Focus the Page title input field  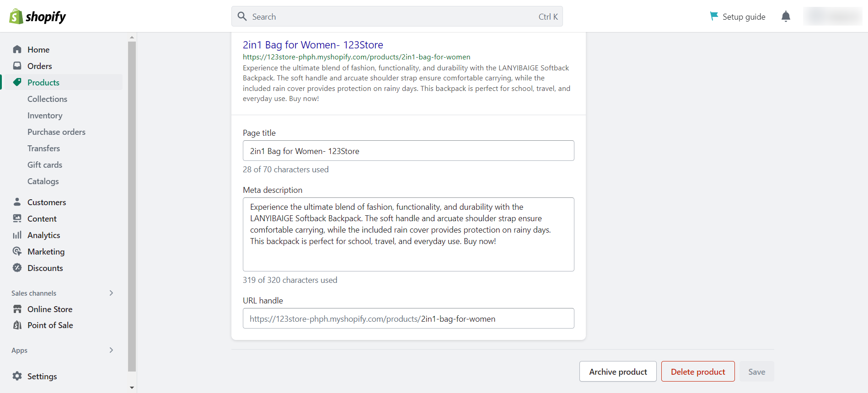(x=408, y=151)
